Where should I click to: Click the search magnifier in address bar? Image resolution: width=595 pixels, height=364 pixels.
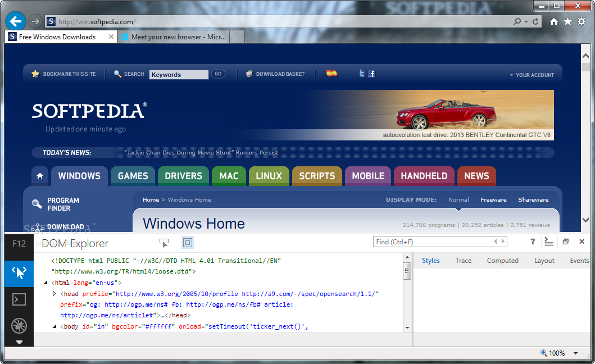click(517, 22)
